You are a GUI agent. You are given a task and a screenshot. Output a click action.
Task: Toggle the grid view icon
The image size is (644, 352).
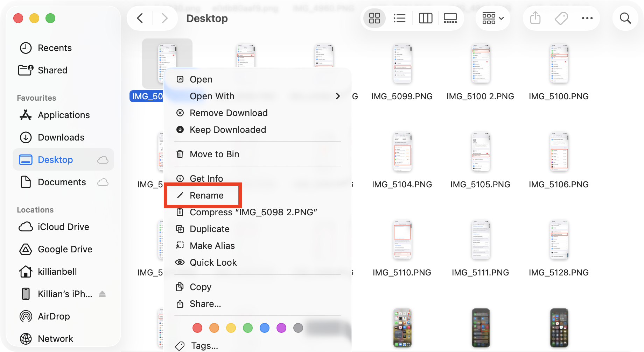(374, 18)
